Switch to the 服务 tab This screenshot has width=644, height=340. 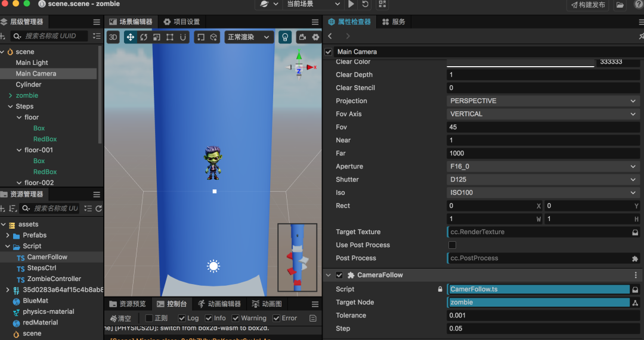click(394, 22)
